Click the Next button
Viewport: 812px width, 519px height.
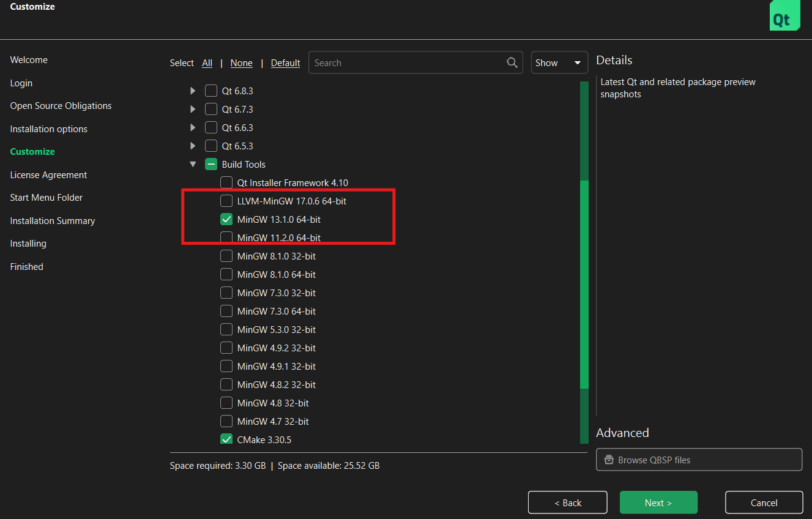click(658, 502)
